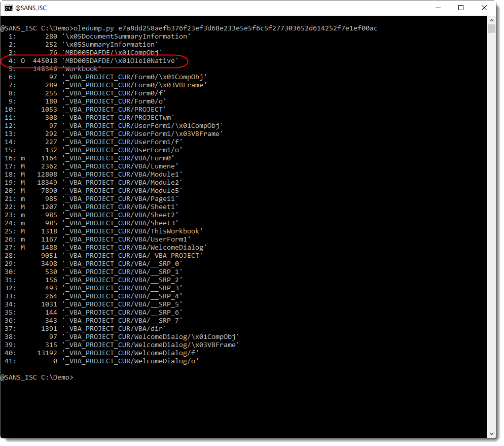Viewport: 504px width, 446px height.
Task: Click '_VBA_PROJECT_CUR/VBA/__SRP_6' line
Action: (93, 313)
